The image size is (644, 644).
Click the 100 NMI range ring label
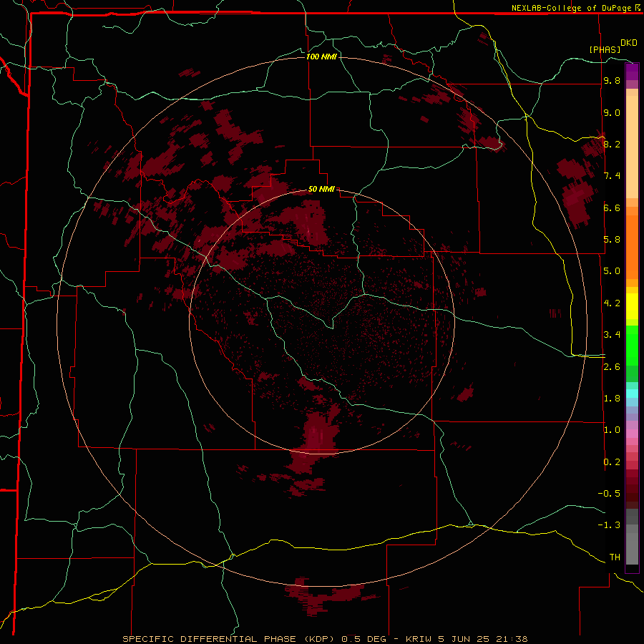(x=321, y=57)
